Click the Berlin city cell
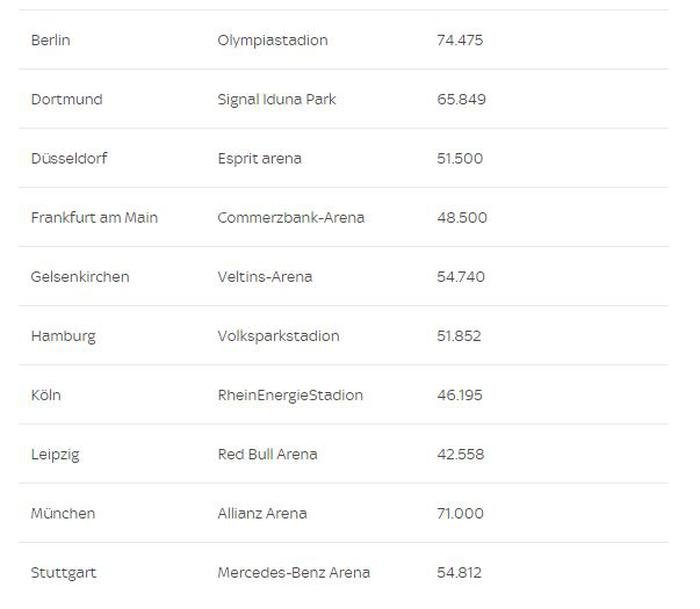 click(x=51, y=40)
